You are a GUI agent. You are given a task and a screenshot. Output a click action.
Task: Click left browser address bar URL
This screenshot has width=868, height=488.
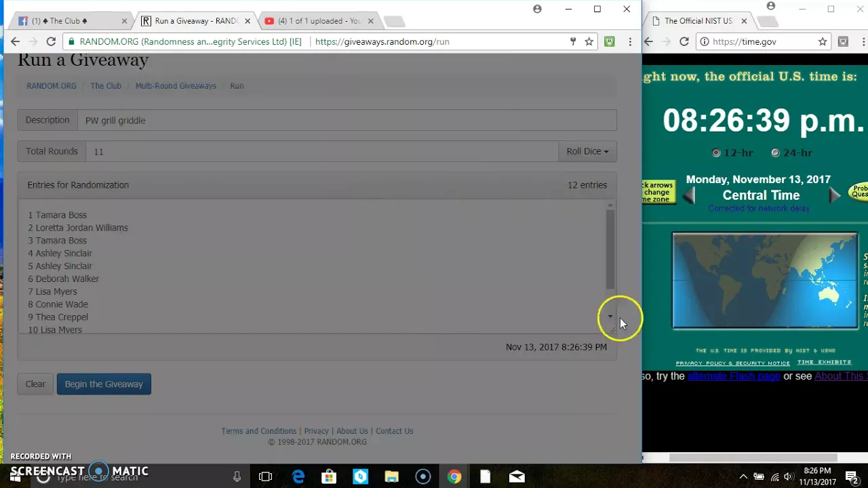click(x=382, y=41)
